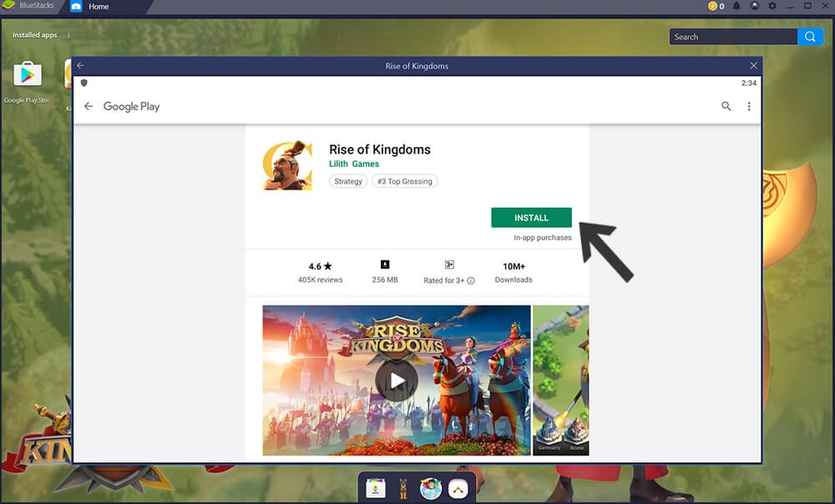Open BlueStacks settings gear
This screenshot has height=504, width=835.
[772, 6]
